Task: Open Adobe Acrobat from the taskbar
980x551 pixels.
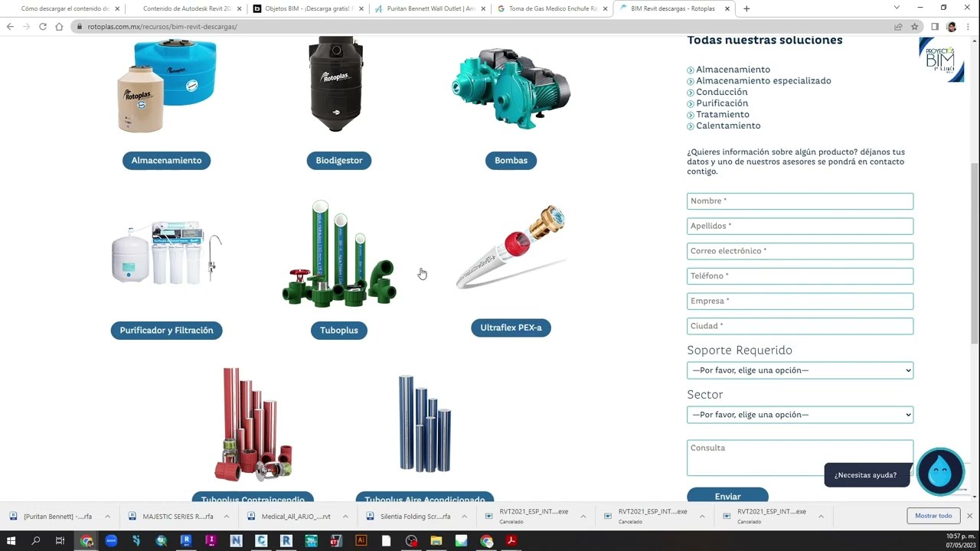Action: [x=511, y=541]
